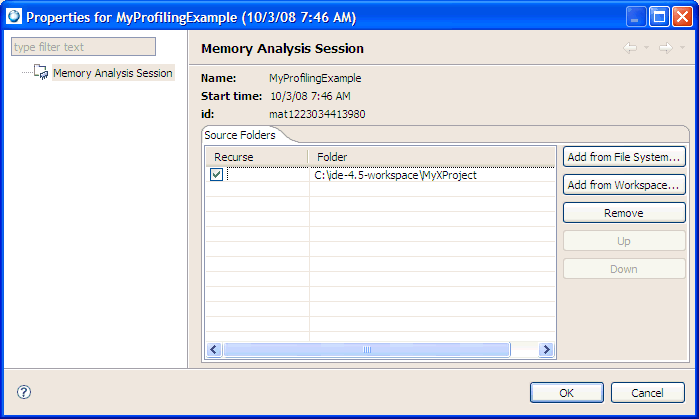This screenshot has width=699, height=419.
Task: Click the Eclipse icon in title bar
Action: 13,16
